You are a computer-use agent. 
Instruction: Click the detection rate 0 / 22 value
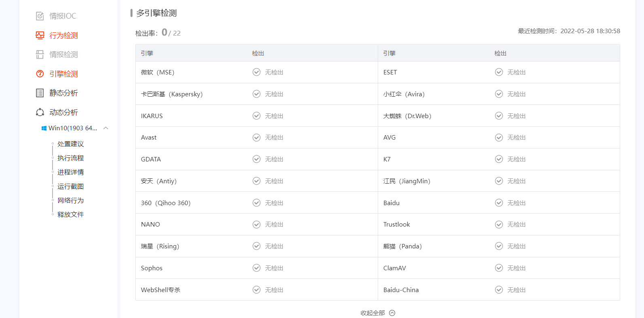pos(171,32)
